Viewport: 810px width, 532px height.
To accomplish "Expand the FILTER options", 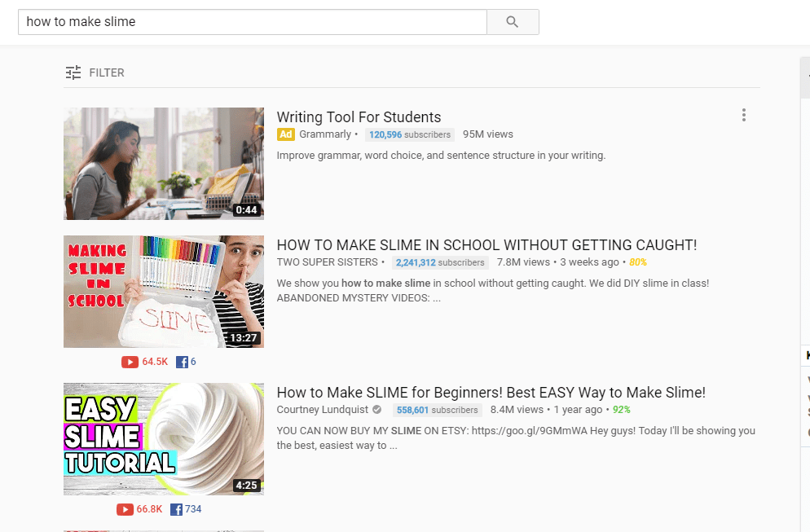I will 107,73.
